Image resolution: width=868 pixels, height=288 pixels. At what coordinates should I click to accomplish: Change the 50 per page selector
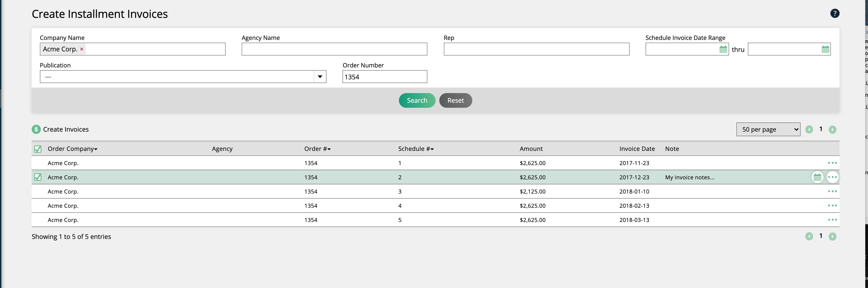tap(768, 129)
